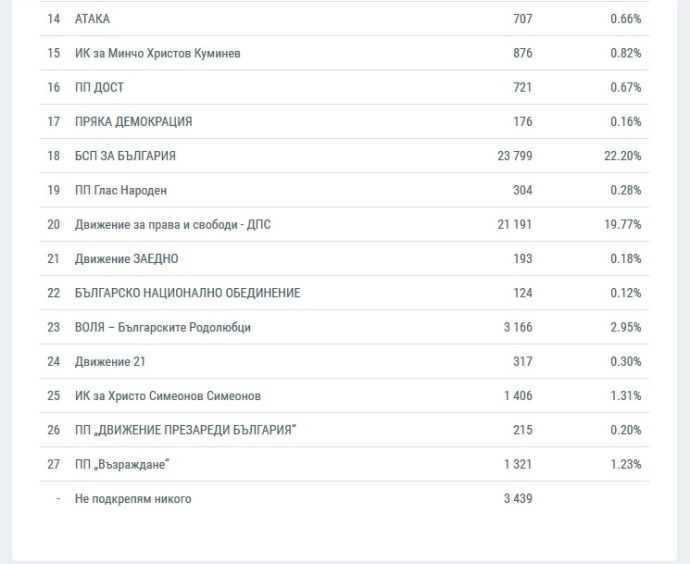Click the 23 799 vote count
This screenshot has height=564, width=690.
(514, 156)
